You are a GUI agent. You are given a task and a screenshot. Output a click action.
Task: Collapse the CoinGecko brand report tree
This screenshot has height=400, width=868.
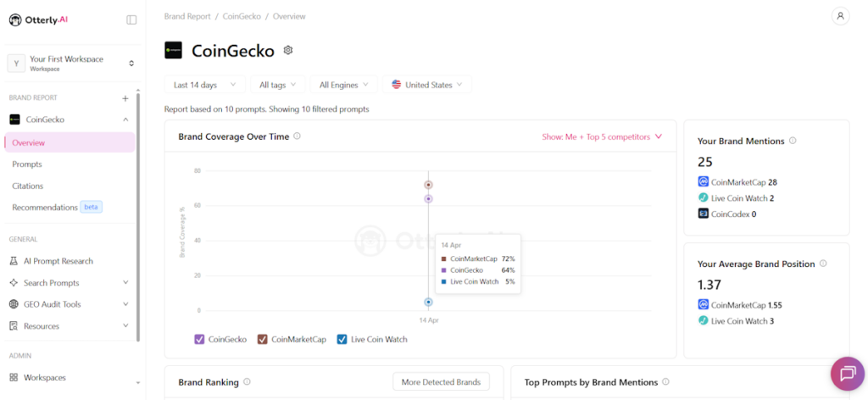pyautogui.click(x=125, y=119)
